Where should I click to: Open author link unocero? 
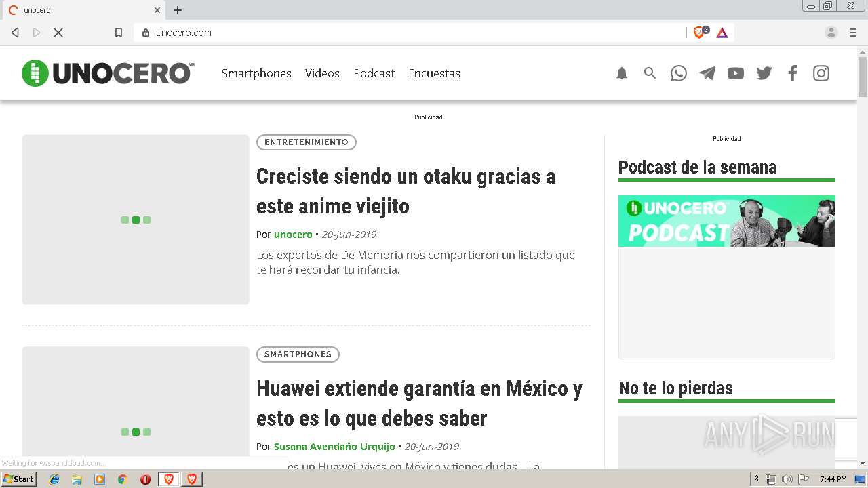click(x=293, y=235)
